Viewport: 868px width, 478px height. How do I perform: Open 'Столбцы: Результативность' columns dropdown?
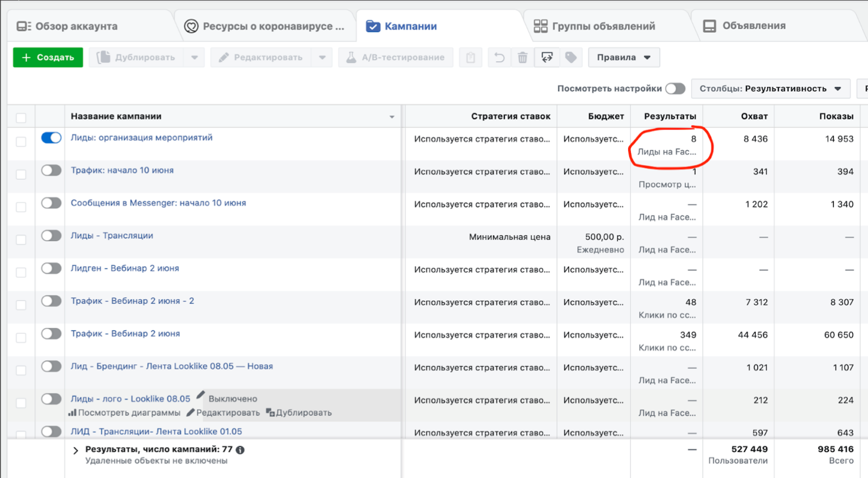coord(770,89)
